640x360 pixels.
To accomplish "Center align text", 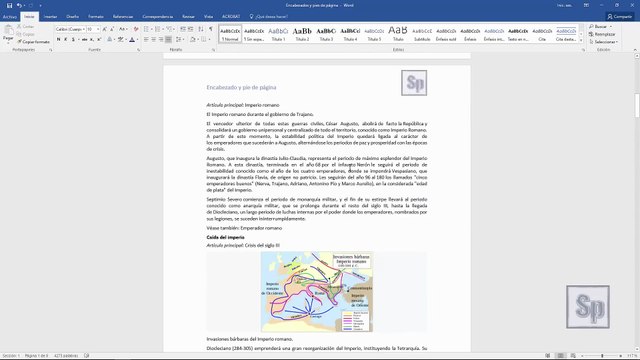I will tap(153, 39).
